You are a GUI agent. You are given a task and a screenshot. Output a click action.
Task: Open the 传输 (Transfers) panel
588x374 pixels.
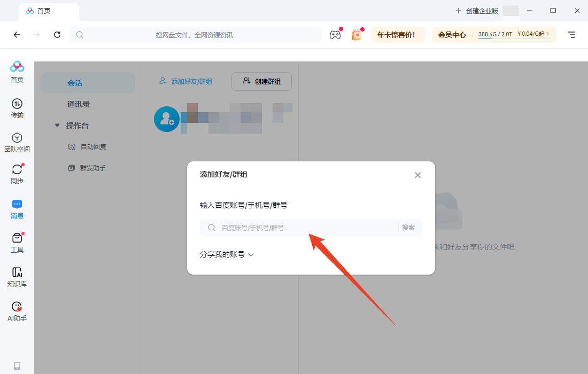click(x=17, y=107)
